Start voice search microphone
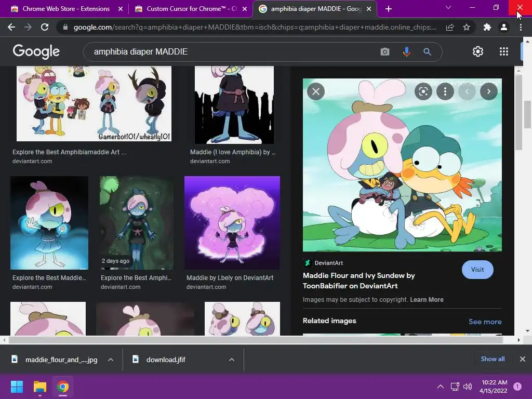The image size is (532, 399). (406, 51)
